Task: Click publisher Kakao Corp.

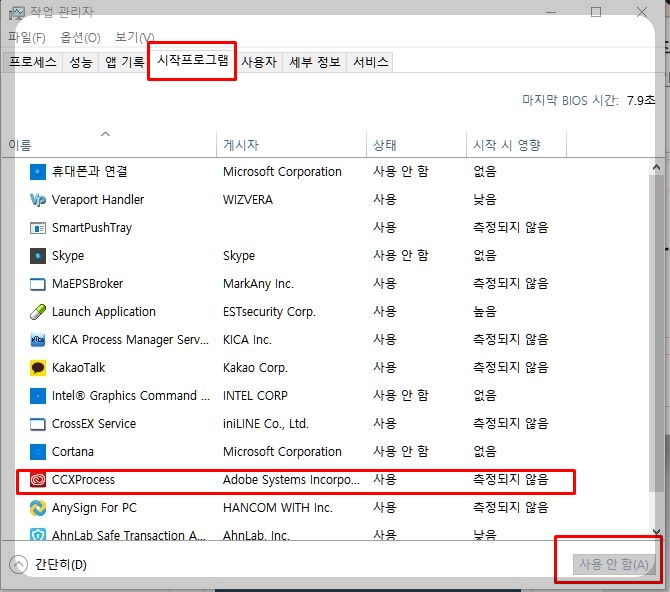Action: click(255, 368)
